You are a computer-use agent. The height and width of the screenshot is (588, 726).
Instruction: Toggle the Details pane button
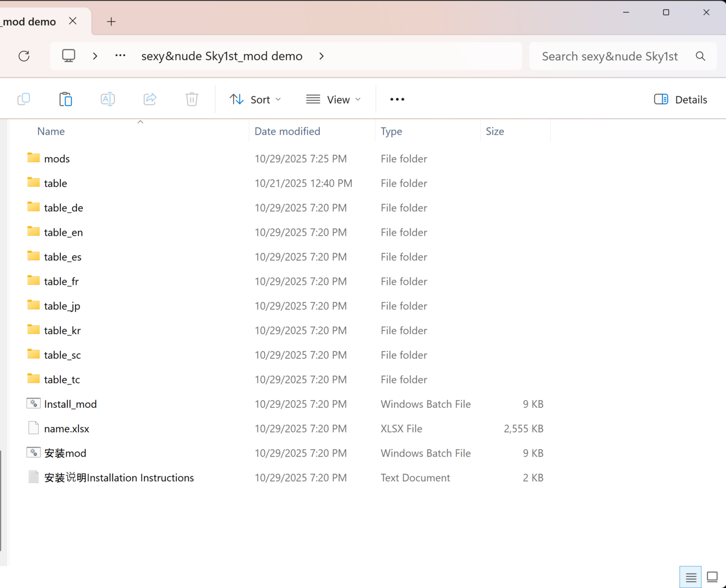coord(681,100)
